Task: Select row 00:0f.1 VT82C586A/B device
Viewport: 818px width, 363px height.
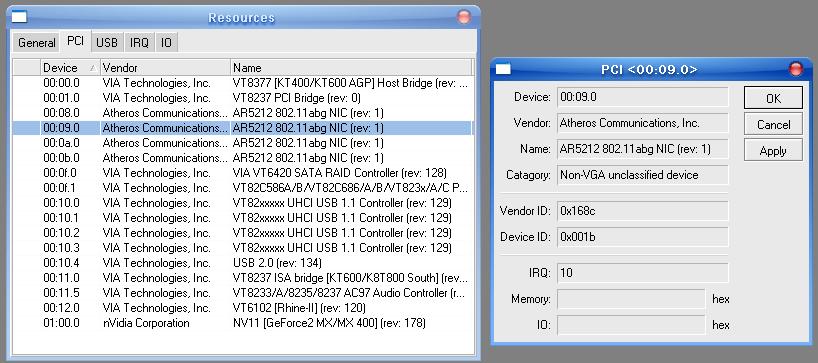Action: pyautogui.click(x=243, y=188)
